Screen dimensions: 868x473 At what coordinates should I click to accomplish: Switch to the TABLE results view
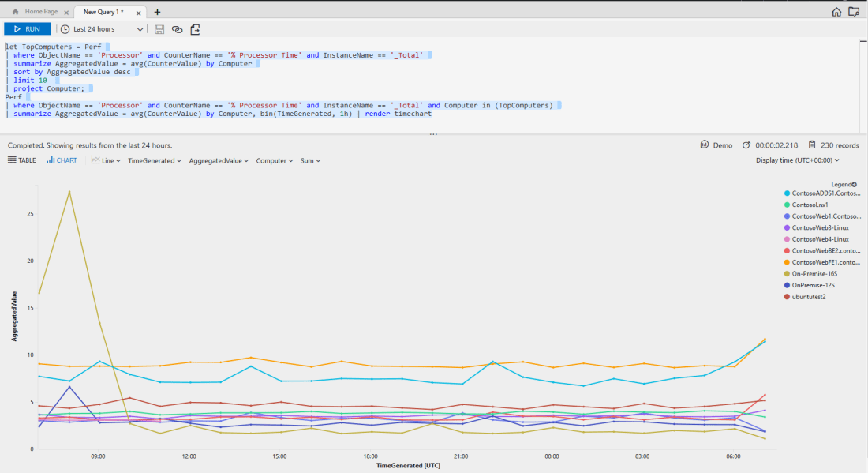(x=22, y=160)
